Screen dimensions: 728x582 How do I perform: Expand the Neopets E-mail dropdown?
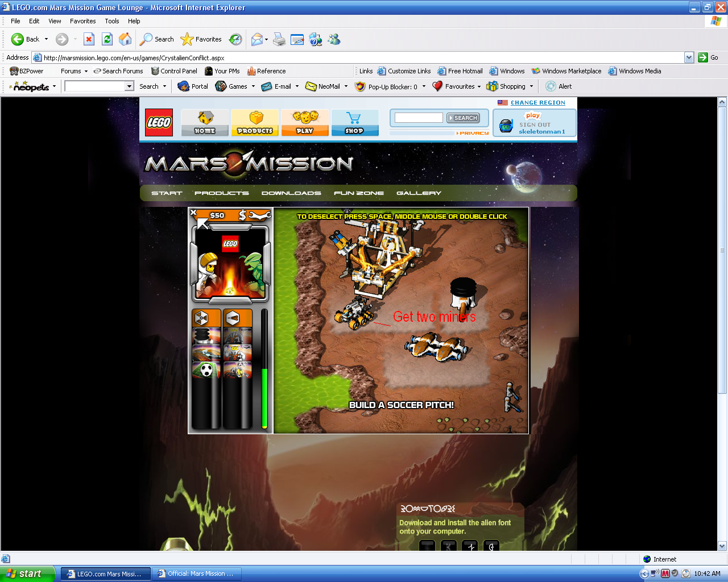tap(297, 86)
